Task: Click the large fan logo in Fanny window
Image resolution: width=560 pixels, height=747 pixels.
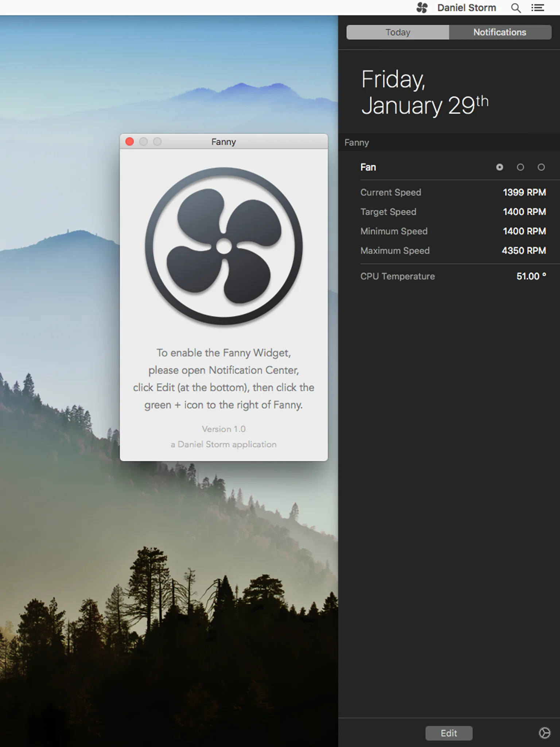Action: tap(224, 246)
